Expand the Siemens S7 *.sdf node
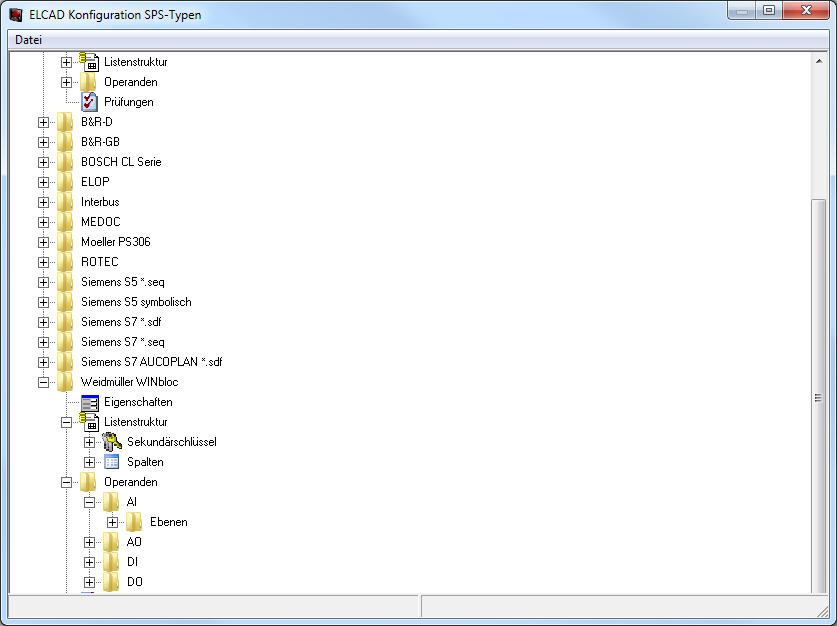Image resolution: width=837 pixels, height=626 pixels. tap(43, 322)
